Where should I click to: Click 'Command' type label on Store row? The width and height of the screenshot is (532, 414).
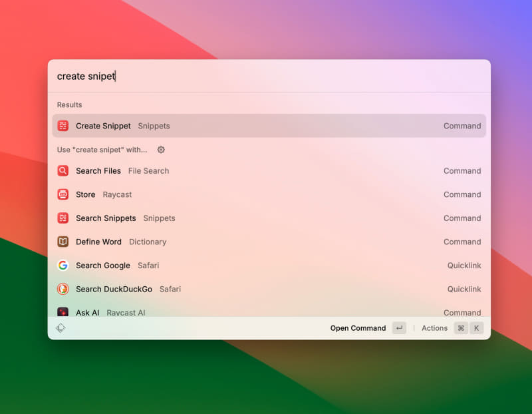point(462,194)
